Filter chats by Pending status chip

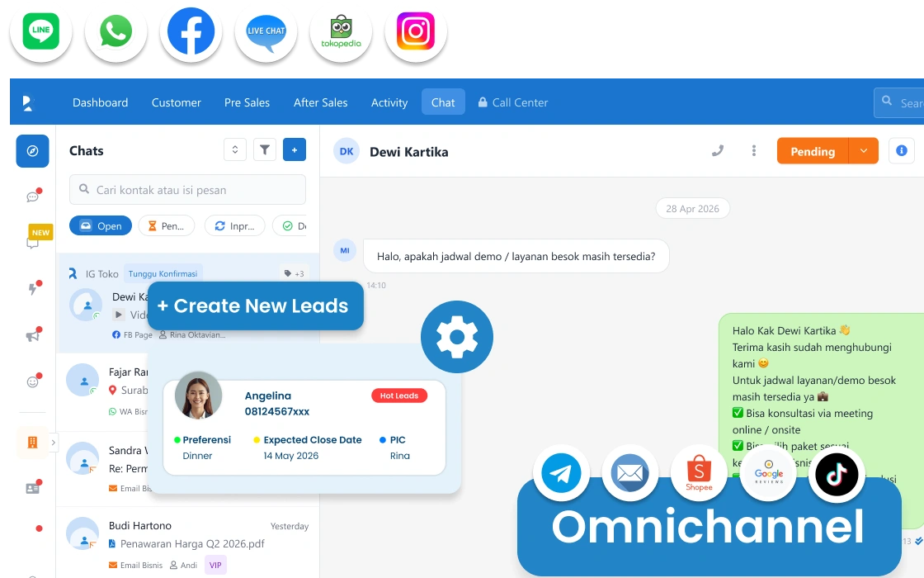[x=166, y=226]
